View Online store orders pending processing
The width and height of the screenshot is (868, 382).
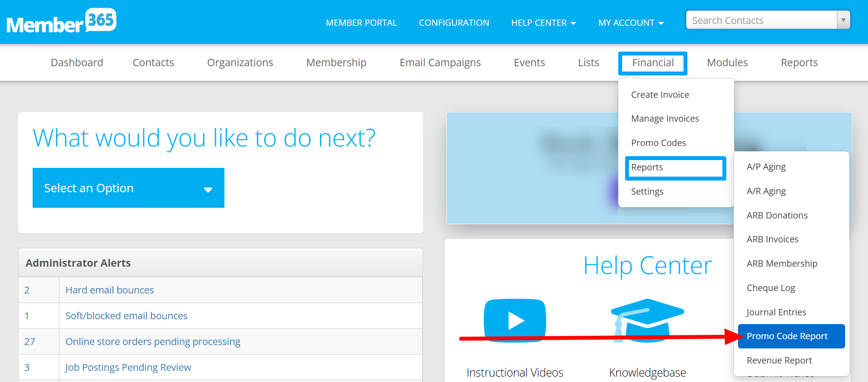tap(153, 342)
